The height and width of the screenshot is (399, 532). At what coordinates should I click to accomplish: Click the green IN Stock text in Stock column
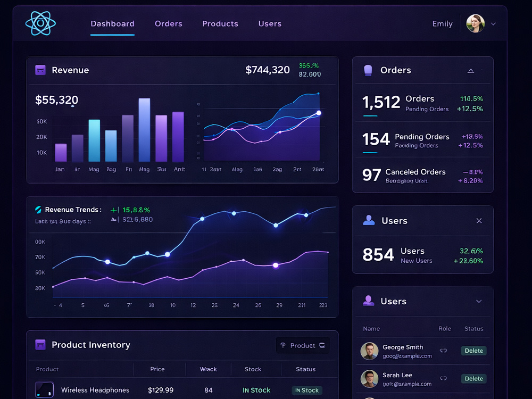pyautogui.click(x=256, y=390)
